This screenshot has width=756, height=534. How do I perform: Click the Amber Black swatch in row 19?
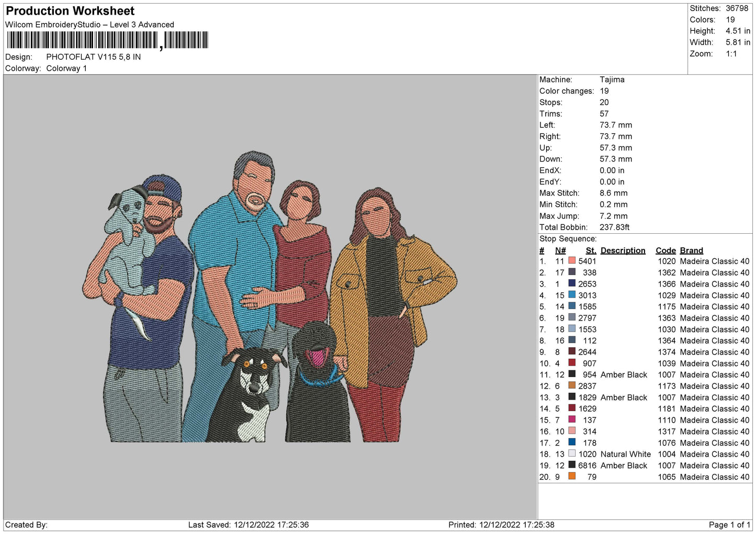tap(572, 465)
